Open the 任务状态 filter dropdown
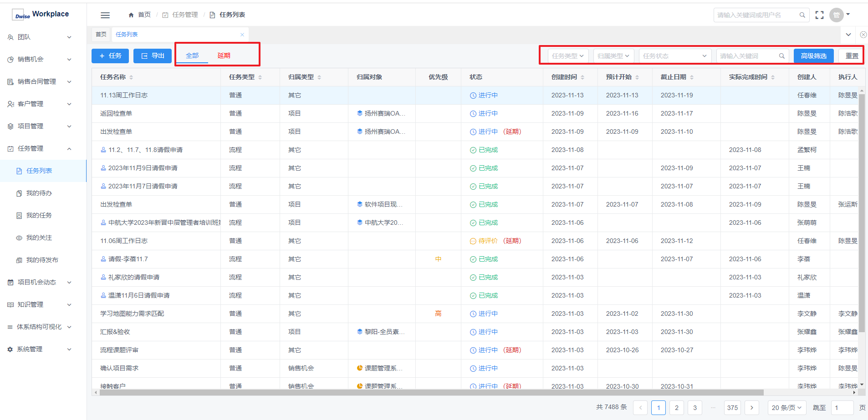This screenshot has height=420, width=868. (674, 56)
